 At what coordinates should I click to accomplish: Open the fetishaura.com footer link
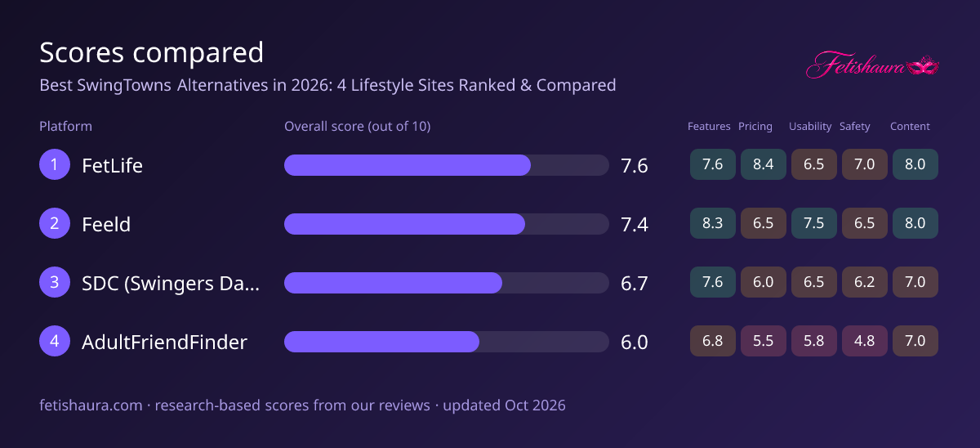(x=91, y=405)
